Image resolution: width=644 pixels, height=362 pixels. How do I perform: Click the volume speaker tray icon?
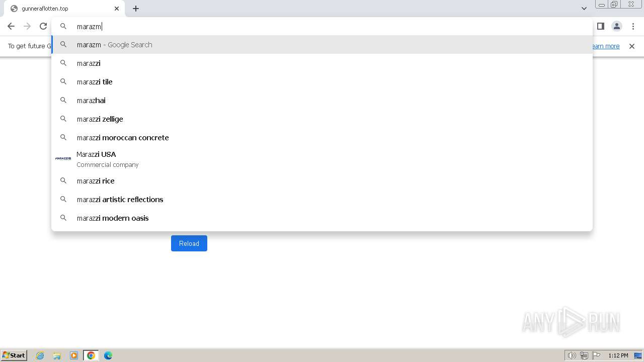(x=572, y=355)
